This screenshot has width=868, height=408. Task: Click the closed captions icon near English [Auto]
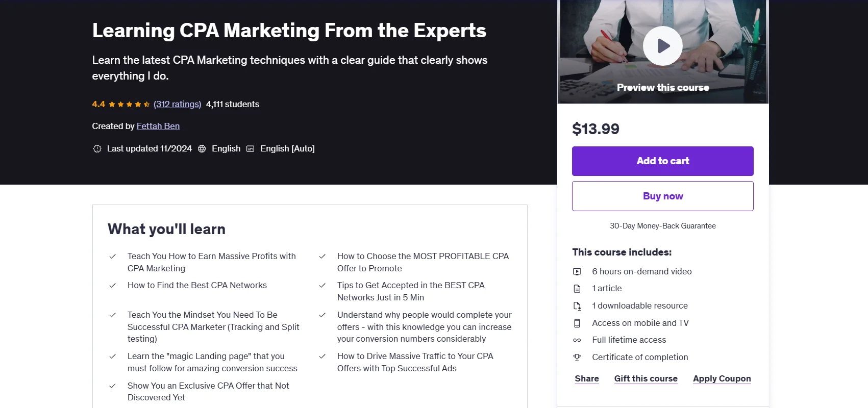(x=250, y=148)
